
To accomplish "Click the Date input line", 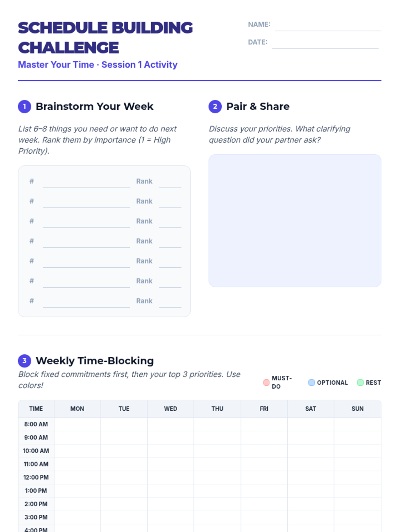I will [325, 44].
